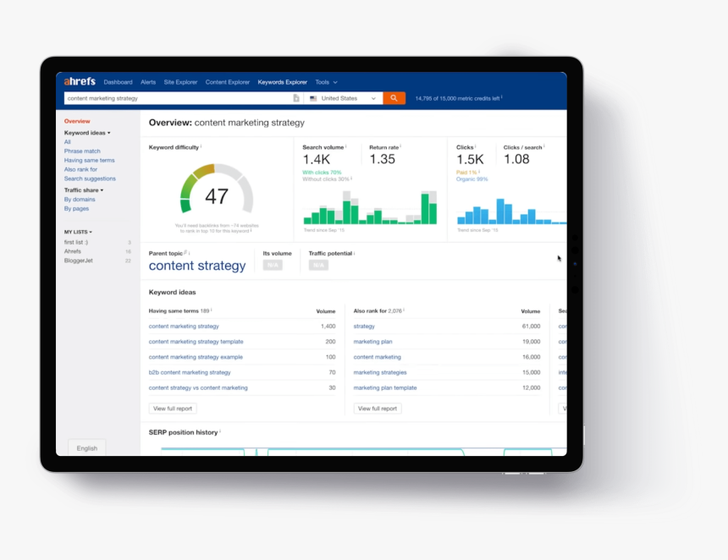Image resolution: width=728 pixels, height=560 pixels.
Task: Click the keyword difficulty gauge showing 47
Action: tap(217, 189)
